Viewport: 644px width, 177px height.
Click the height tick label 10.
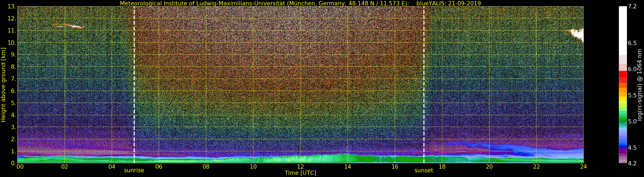pos(12,43)
